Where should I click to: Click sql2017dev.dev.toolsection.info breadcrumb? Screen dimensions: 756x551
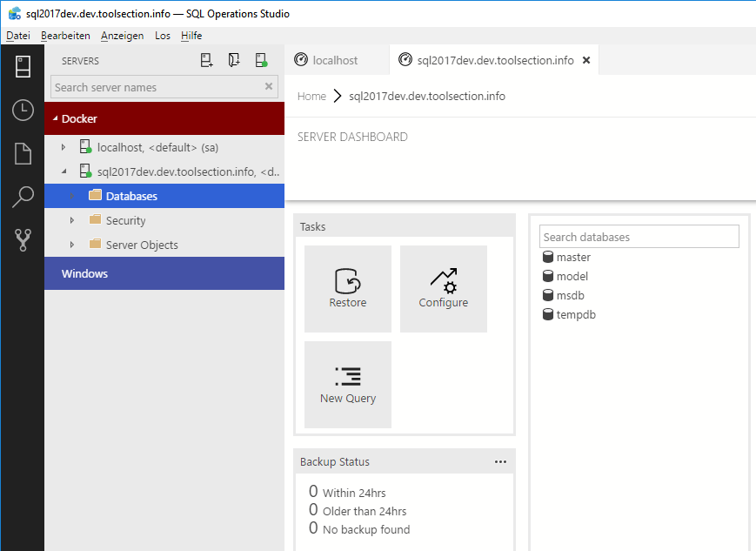tap(427, 96)
